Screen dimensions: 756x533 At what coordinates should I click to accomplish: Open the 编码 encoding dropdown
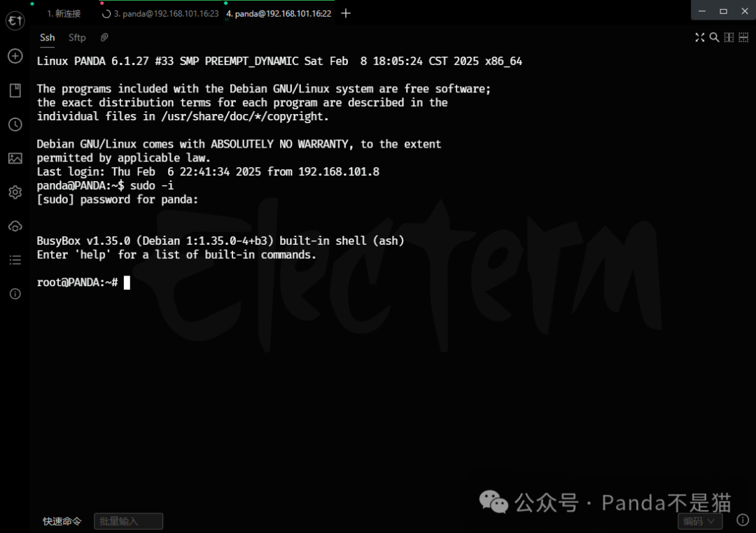[699, 521]
